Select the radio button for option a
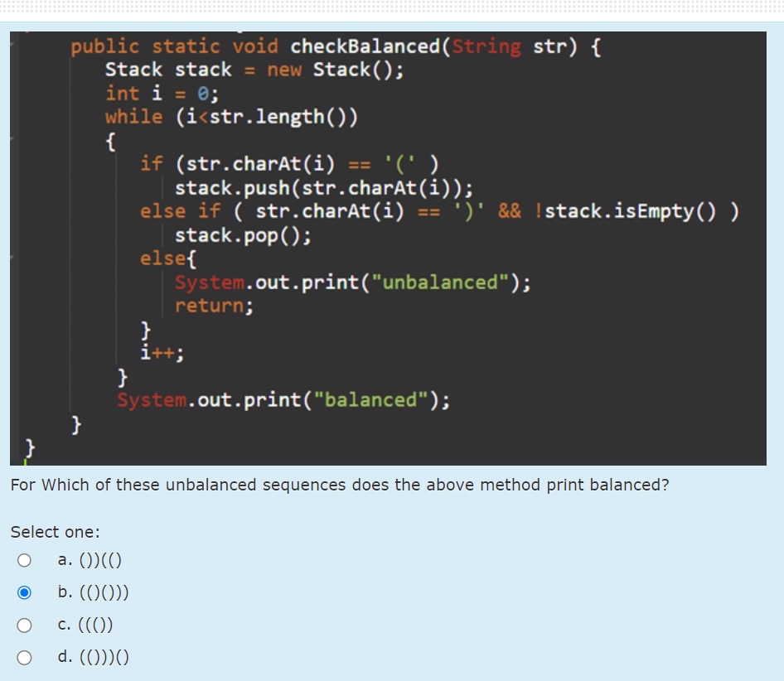The width and height of the screenshot is (784, 681). (25, 560)
